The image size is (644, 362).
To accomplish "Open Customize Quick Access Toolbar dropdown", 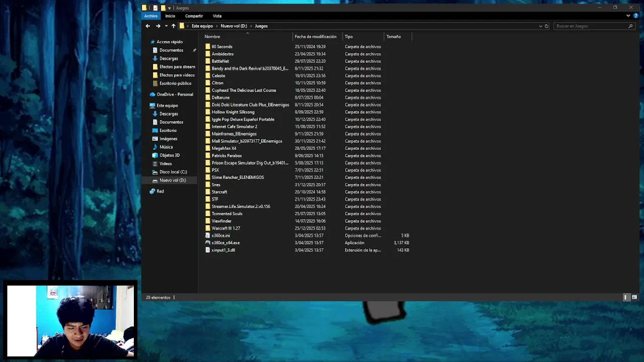I will click(170, 8).
